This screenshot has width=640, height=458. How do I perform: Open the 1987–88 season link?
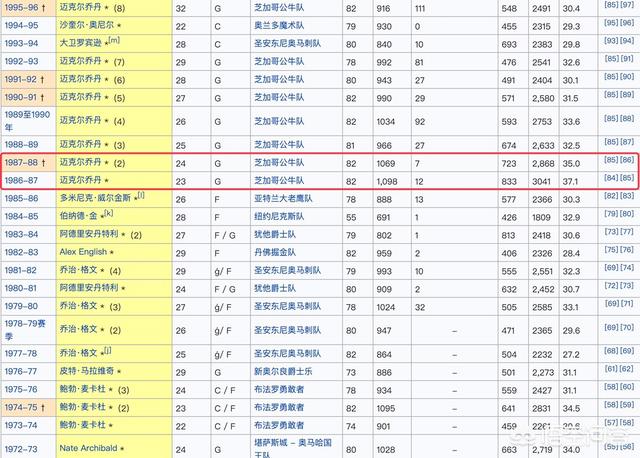click(x=21, y=162)
